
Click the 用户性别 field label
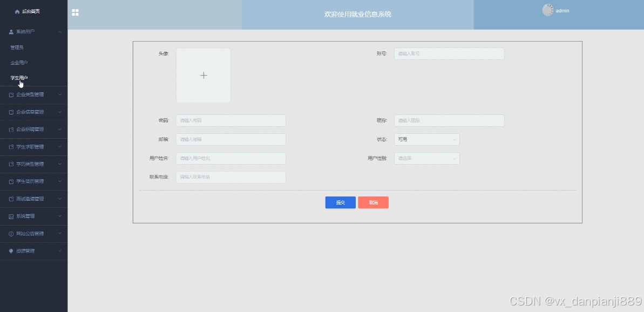(x=377, y=159)
